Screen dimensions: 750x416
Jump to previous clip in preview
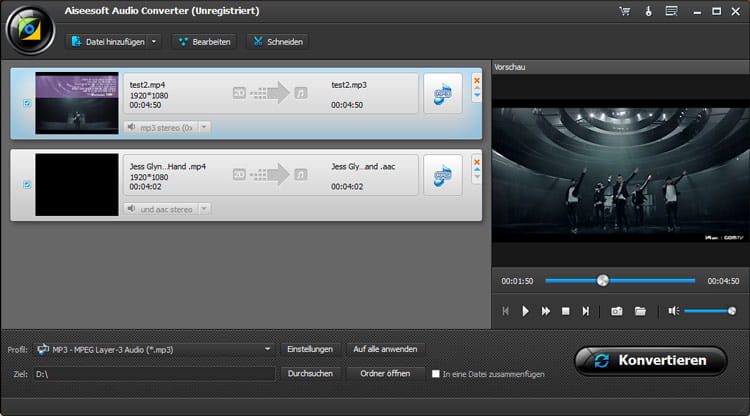click(x=506, y=311)
